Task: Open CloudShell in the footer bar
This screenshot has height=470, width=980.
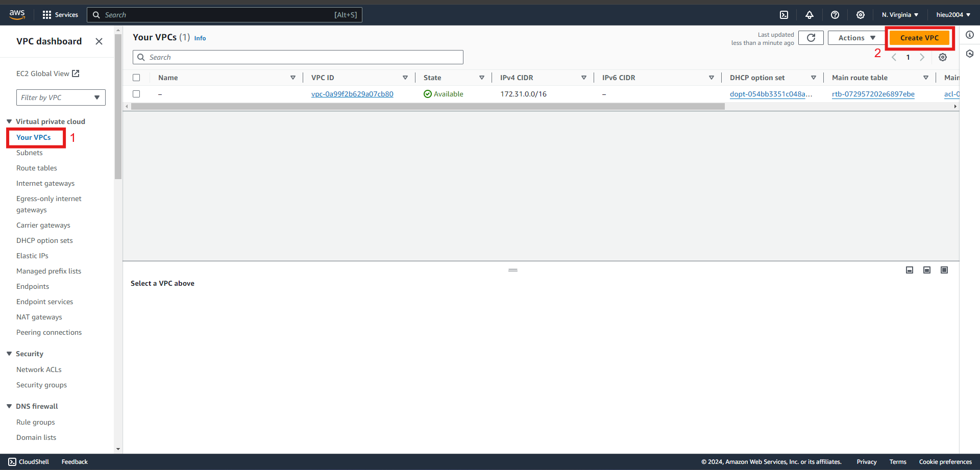Action: click(29, 462)
